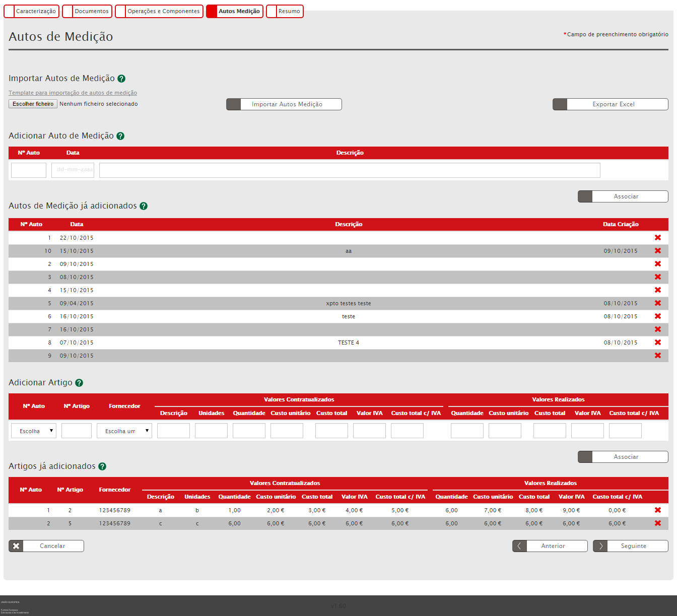
Task: Delete auto nº 7 dated 16/10/2015
Action: [658, 329]
